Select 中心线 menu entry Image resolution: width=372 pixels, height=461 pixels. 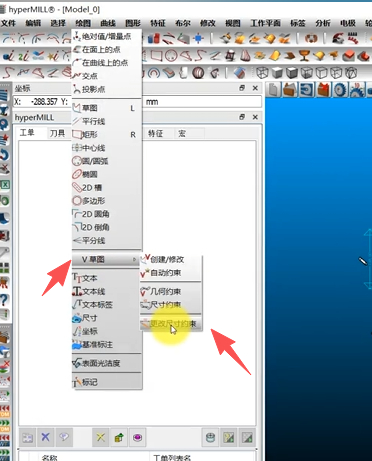(x=107, y=148)
